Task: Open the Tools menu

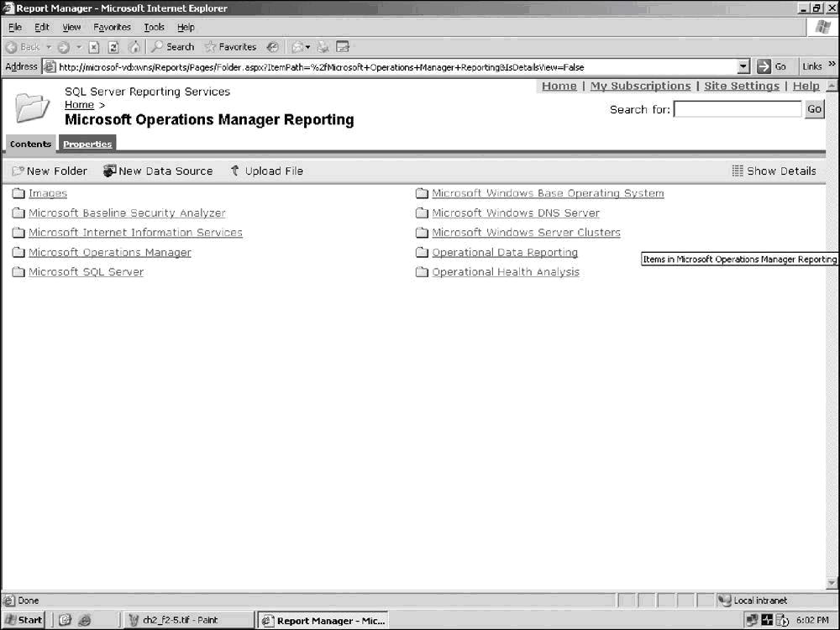Action: tap(154, 27)
